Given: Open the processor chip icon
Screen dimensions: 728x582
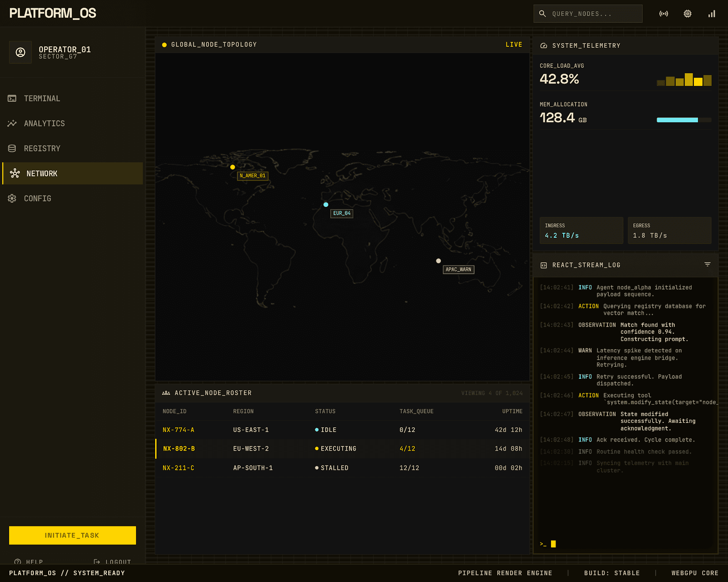Looking at the screenshot, I should (x=688, y=14).
